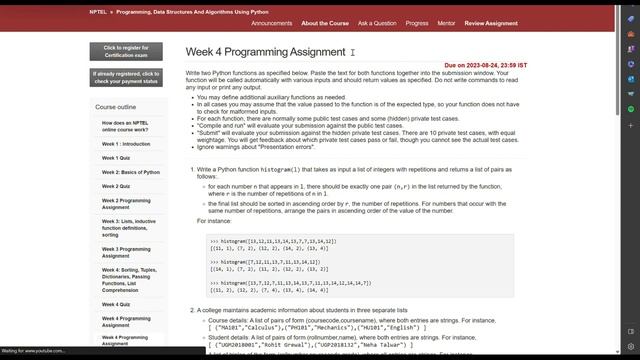Open the Review Assignment tab
The image size is (640, 360).
coord(491,23)
